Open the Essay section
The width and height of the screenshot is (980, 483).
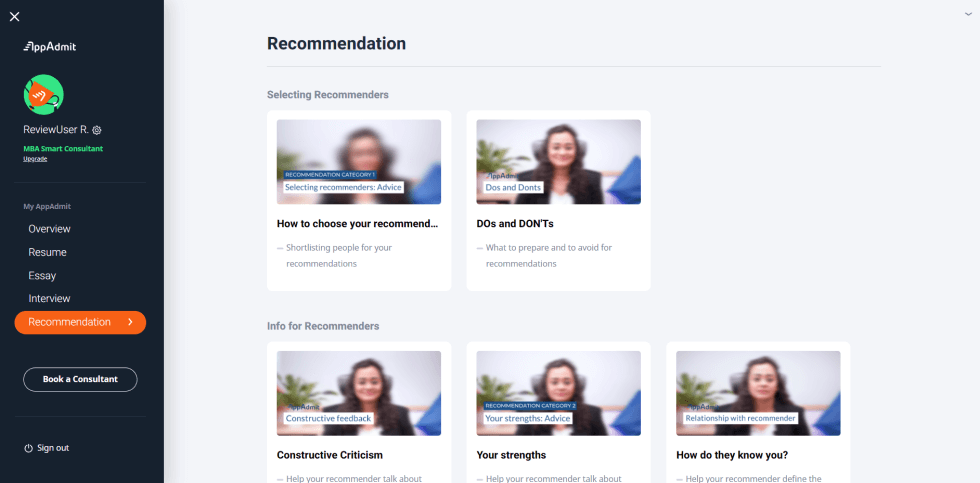pyautogui.click(x=42, y=276)
